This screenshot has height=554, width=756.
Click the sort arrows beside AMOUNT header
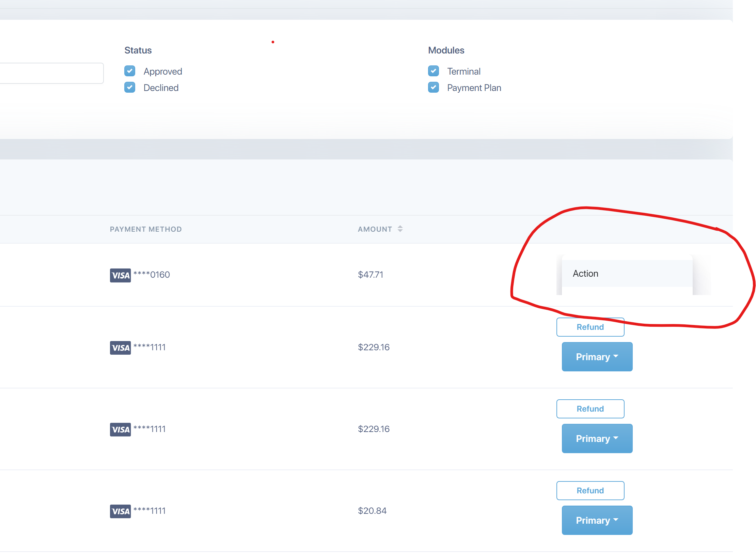coord(400,229)
